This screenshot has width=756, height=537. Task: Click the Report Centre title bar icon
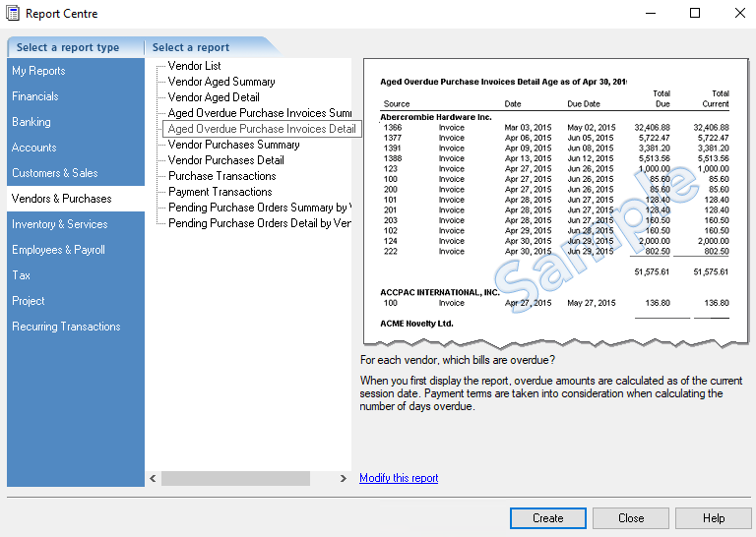13,14
